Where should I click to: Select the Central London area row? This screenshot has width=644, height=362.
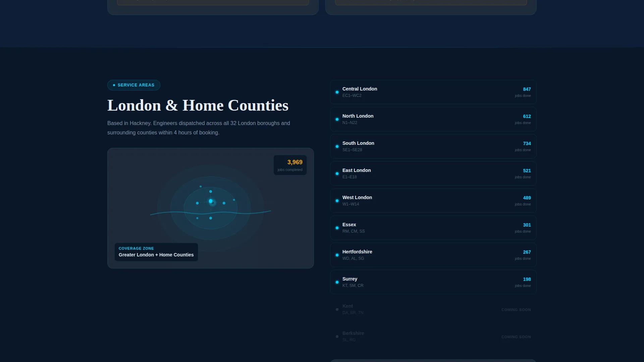433,92
